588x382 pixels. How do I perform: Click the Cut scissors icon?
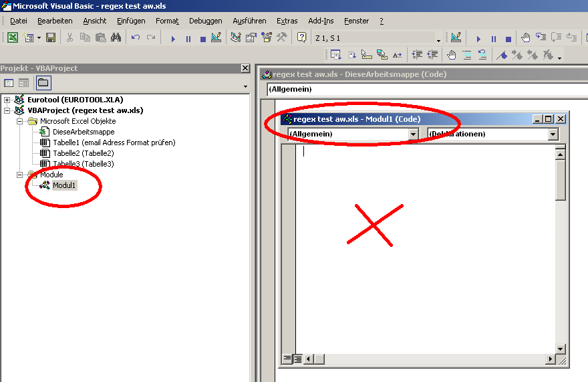(69, 37)
